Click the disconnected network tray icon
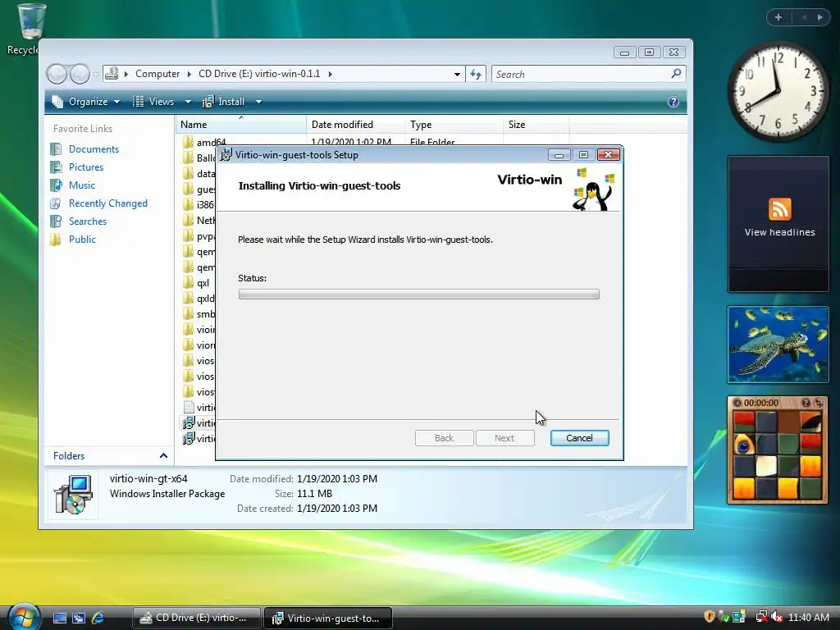Screen dimensions: 840x630 (761, 617)
